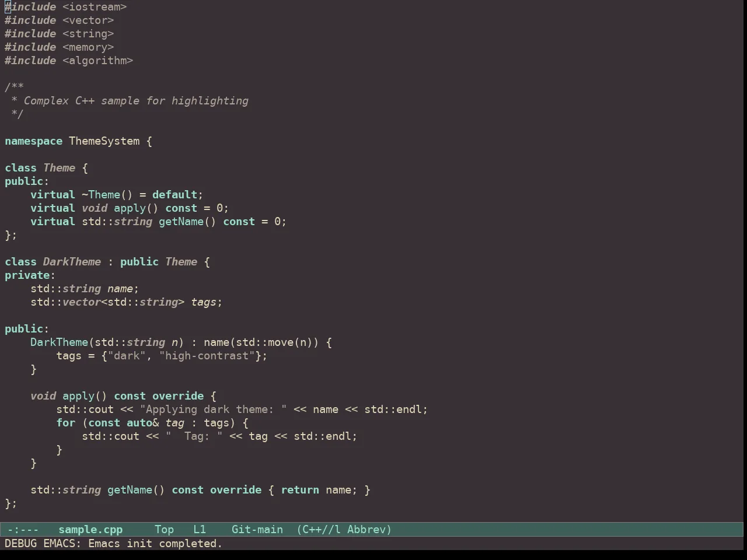Image resolution: width=747 pixels, height=560 pixels.
Task: Click the '~Theme()' destructor
Action: 107,195
